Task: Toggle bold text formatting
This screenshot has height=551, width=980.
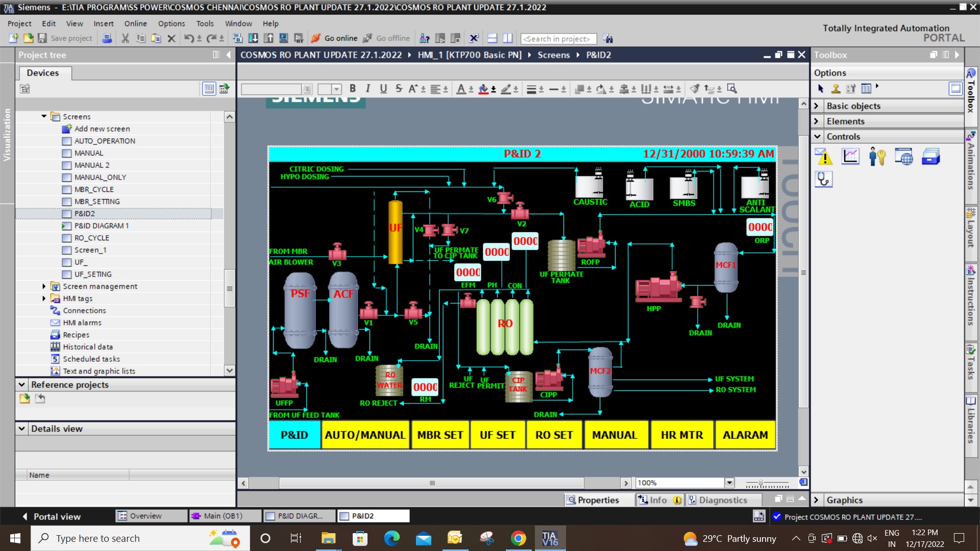Action: [352, 89]
